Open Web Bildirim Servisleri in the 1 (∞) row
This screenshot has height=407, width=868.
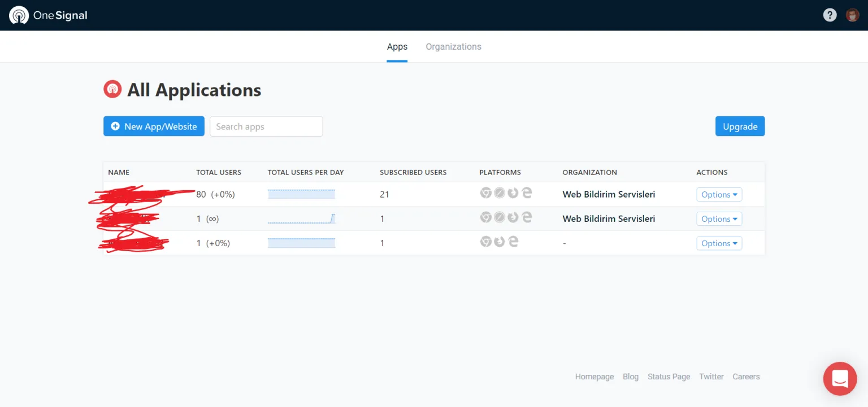click(609, 218)
